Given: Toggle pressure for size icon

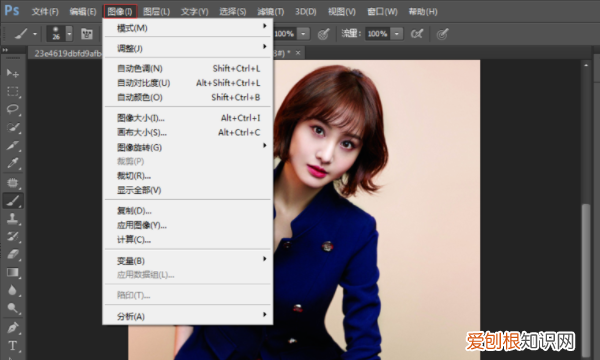Looking at the screenshot, I should coord(442,34).
